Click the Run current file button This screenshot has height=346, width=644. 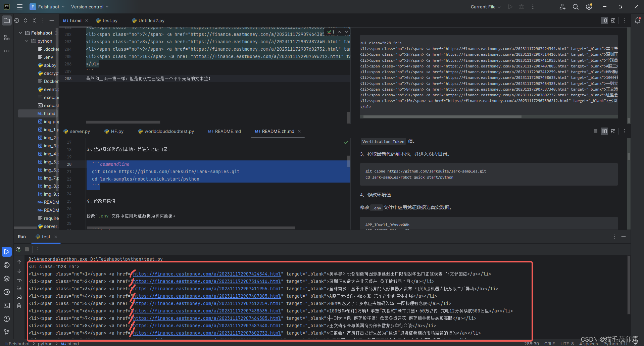click(x=510, y=7)
